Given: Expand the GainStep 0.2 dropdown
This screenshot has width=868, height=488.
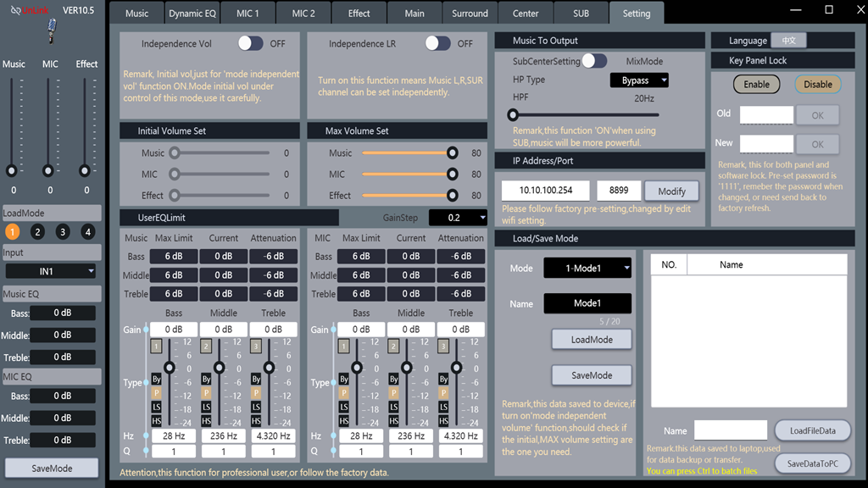Looking at the screenshot, I should tap(458, 218).
